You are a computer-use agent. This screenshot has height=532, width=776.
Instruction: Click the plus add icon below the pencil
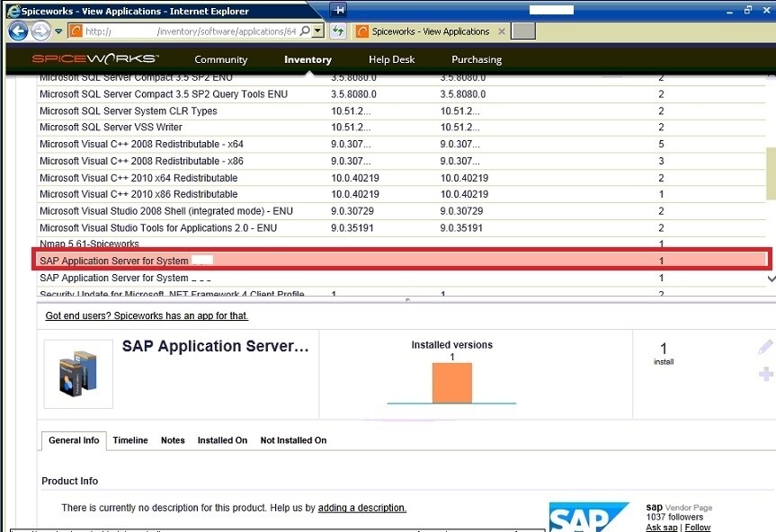click(765, 374)
